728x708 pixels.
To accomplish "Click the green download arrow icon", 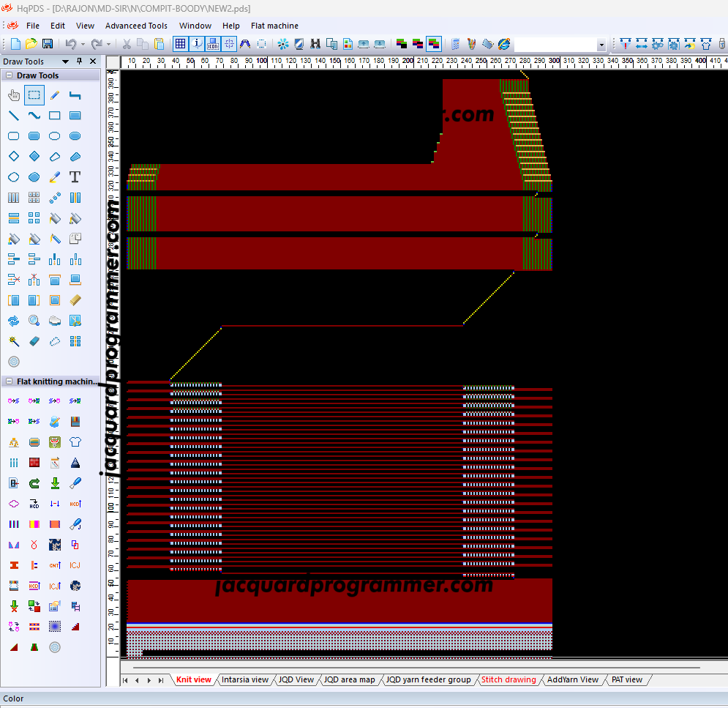I will (x=55, y=483).
